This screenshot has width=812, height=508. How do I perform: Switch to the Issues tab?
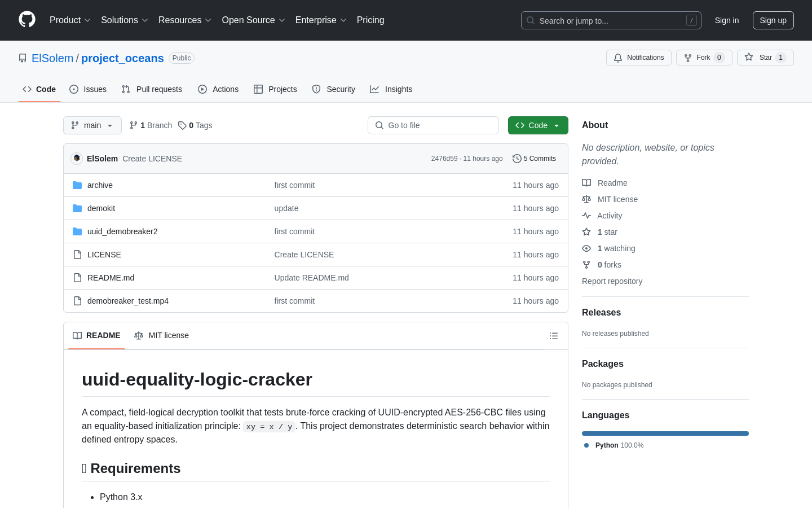point(88,89)
